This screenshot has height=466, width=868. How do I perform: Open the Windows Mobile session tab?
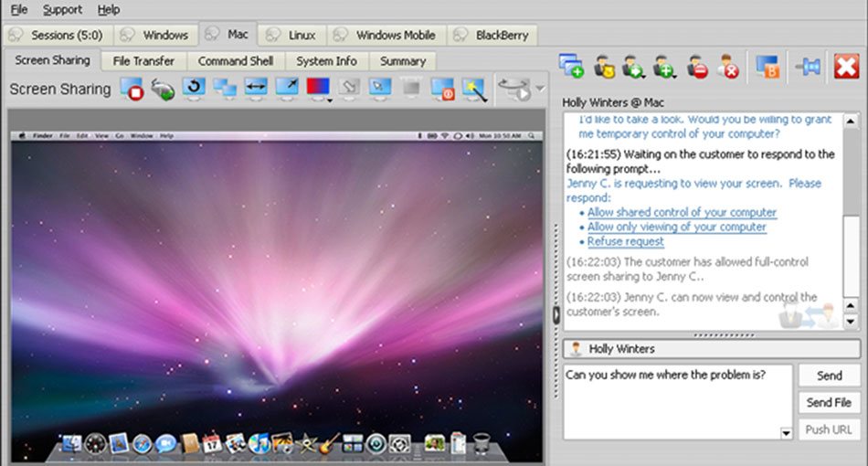(x=386, y=35)
